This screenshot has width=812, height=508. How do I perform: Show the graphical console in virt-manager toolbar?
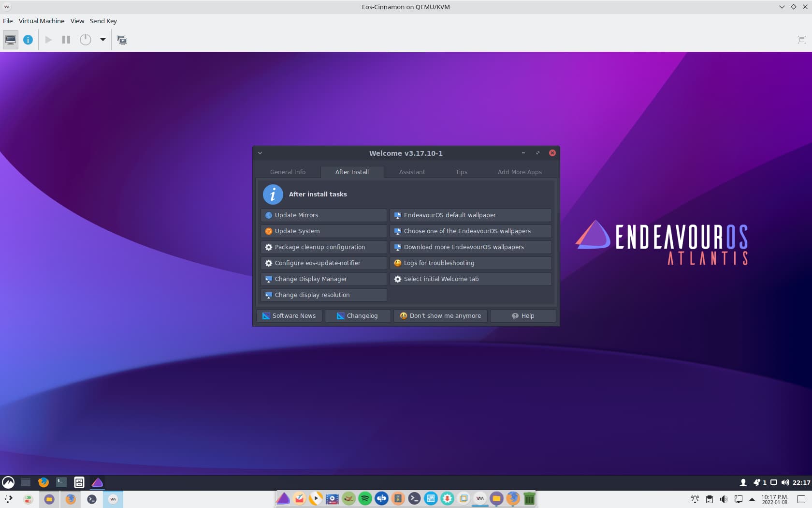coord(11,40)
